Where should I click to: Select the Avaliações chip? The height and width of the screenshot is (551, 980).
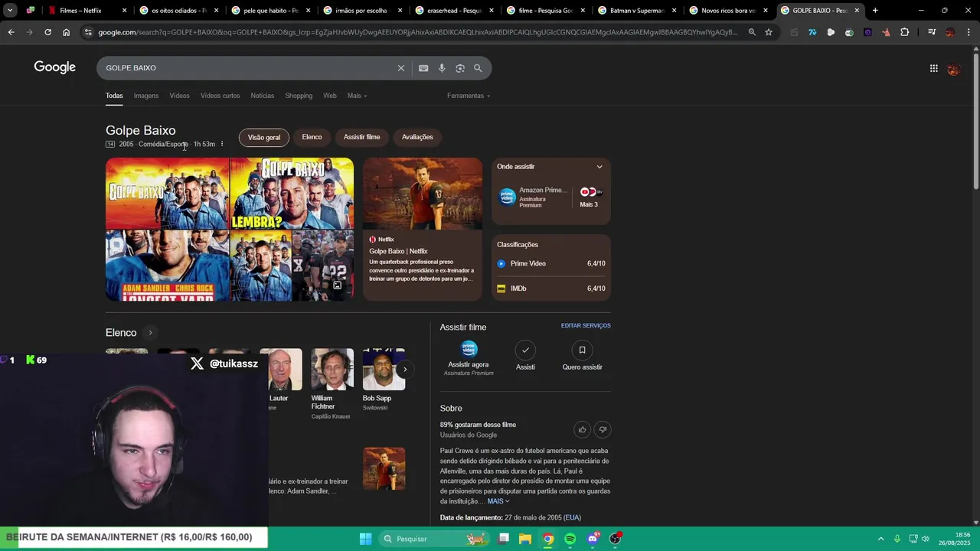[x=417, y=137]
